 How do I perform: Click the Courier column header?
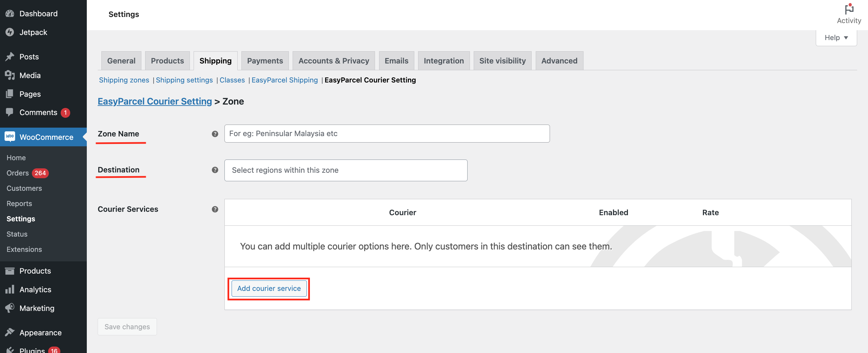tap(402, 212)
